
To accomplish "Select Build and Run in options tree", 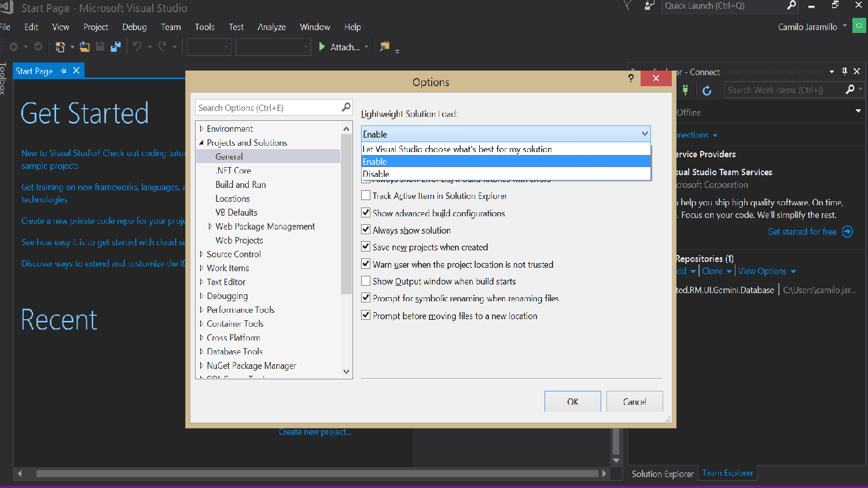I will coord(241,184).
